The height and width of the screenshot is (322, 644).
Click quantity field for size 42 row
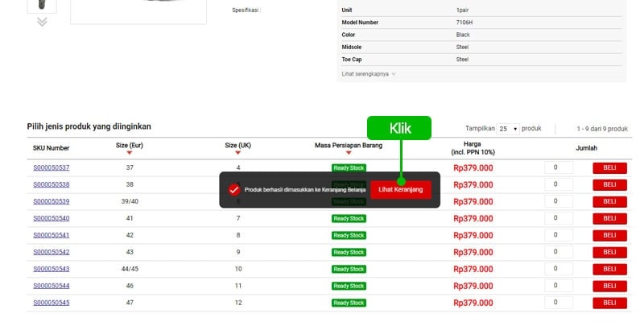[x=559, y=235]
